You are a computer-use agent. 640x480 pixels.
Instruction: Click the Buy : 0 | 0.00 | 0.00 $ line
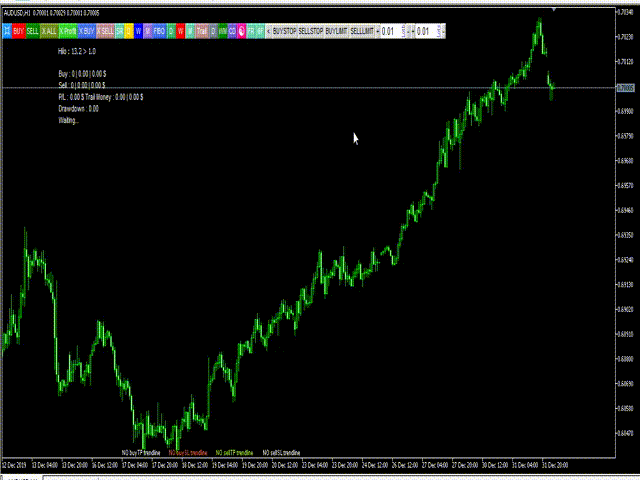tap(82, 74)
